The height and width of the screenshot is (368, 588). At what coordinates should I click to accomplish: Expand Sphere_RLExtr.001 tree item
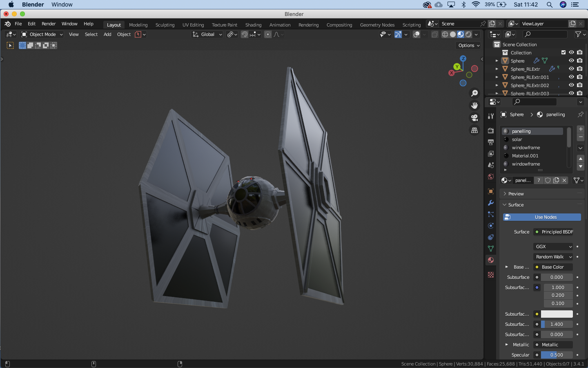pyautogui.click(x=497, y=77)
